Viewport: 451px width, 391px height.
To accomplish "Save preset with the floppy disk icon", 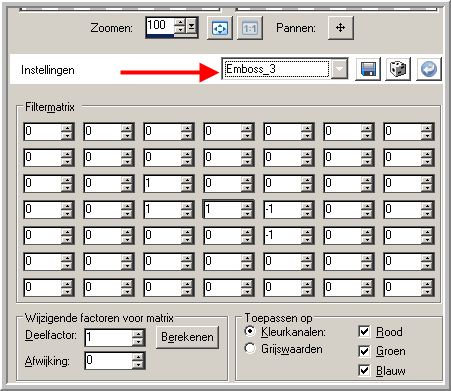I will [368, 69].
